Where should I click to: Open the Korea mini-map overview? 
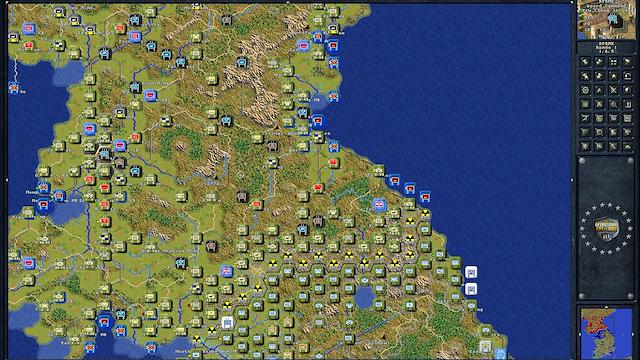coord(607,334)
